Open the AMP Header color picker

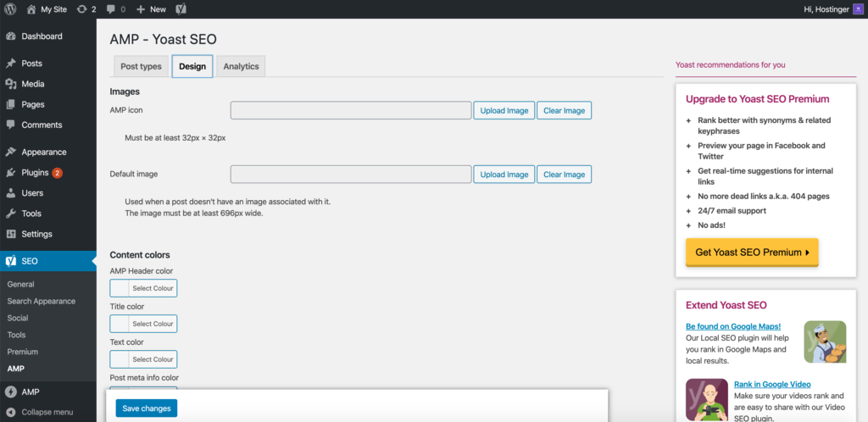coord(143,288)
